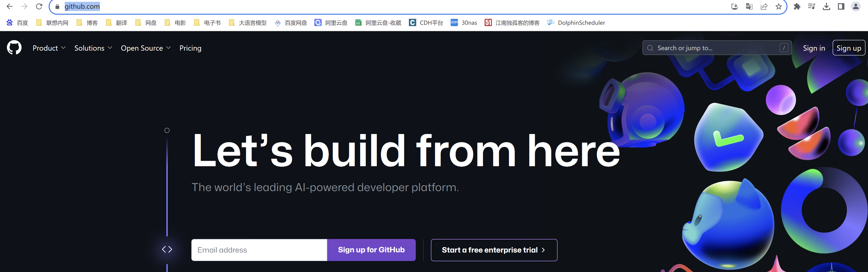Open the 30nas bookmark
This screenshot has width=868, height=272.
(464, 22)
